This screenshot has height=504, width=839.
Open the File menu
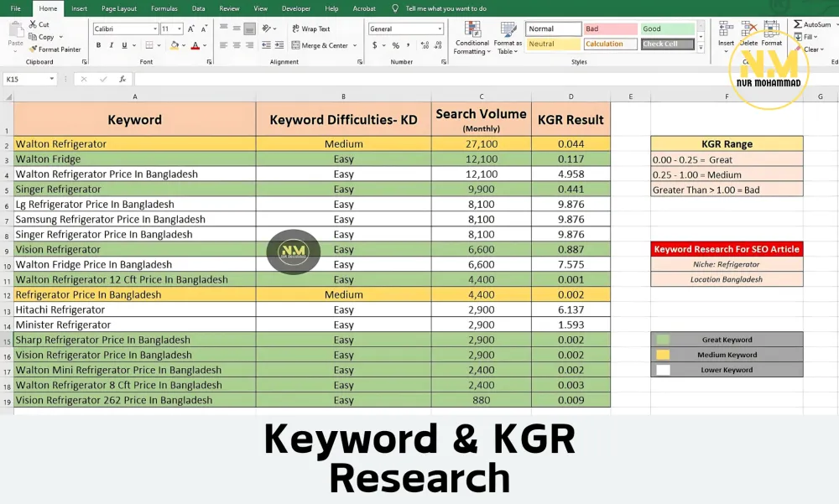point(15,8)
